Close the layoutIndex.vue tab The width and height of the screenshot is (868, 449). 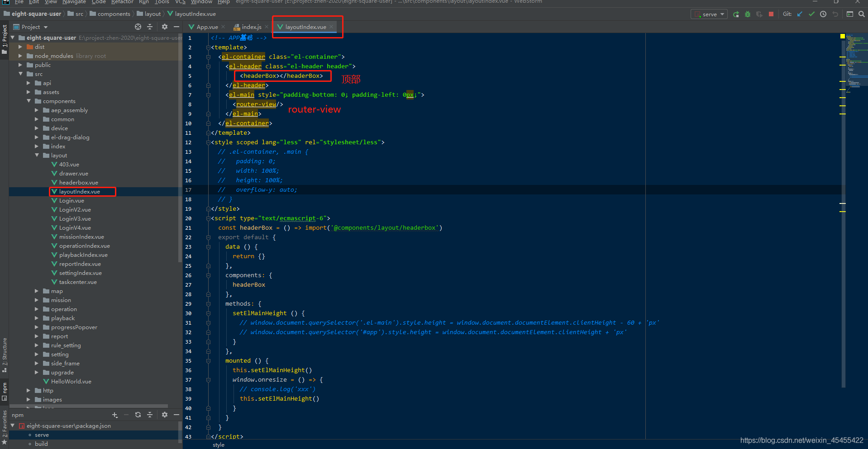coord(332,27)
